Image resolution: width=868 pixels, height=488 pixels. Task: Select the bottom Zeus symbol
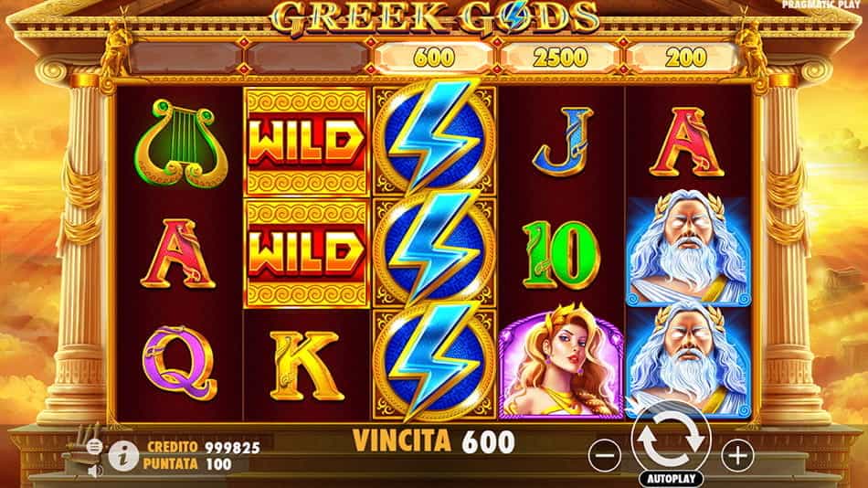click(x=688, y=360)
